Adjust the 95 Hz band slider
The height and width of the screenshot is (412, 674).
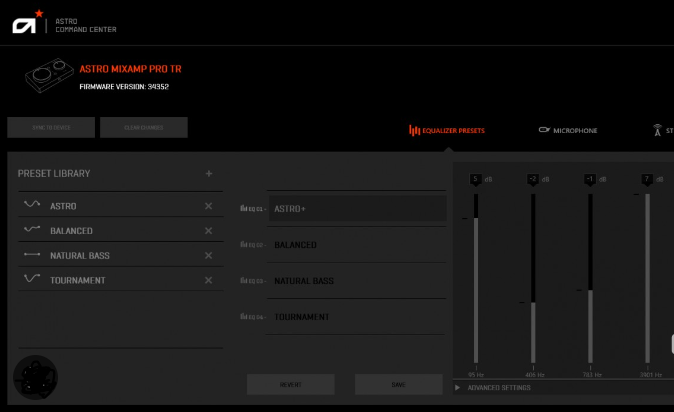tap(476, 278)
